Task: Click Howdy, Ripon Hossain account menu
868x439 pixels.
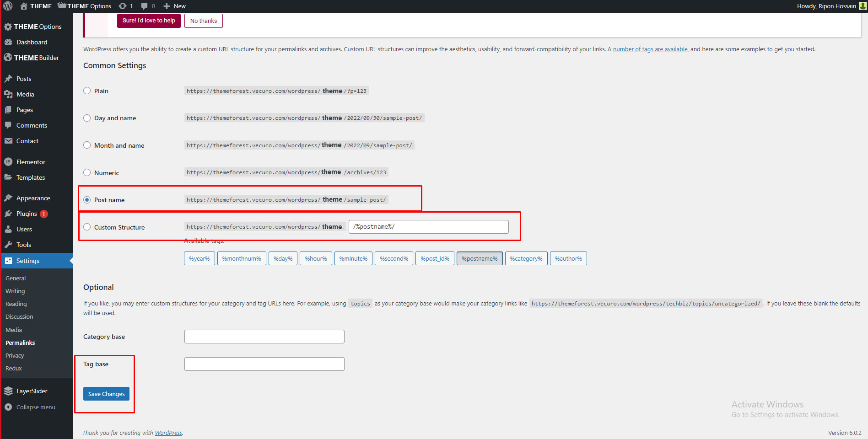Action: pos(831,6)
